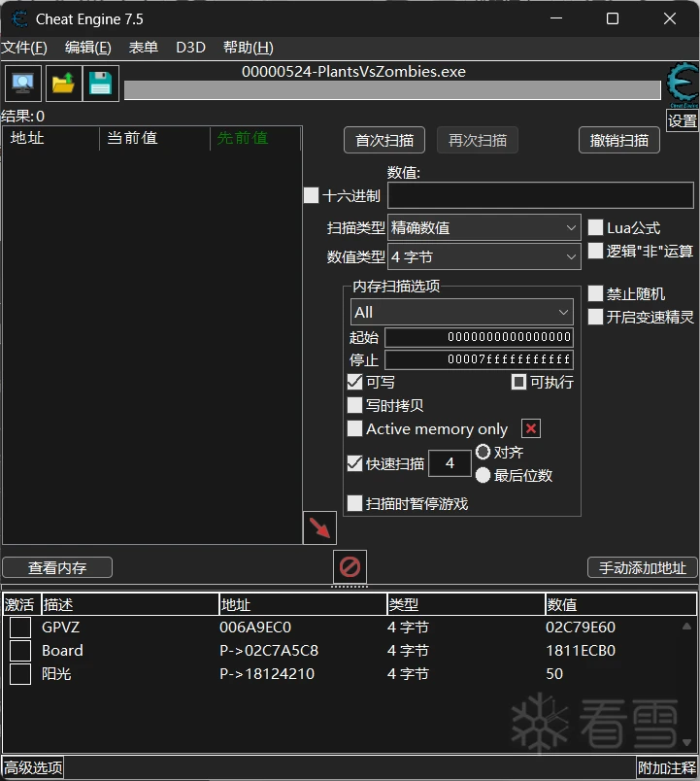Viewport: 700px width, 781px height.
Task: Select the Board pointer P->02C7A5C8
Action: point(269,651)
